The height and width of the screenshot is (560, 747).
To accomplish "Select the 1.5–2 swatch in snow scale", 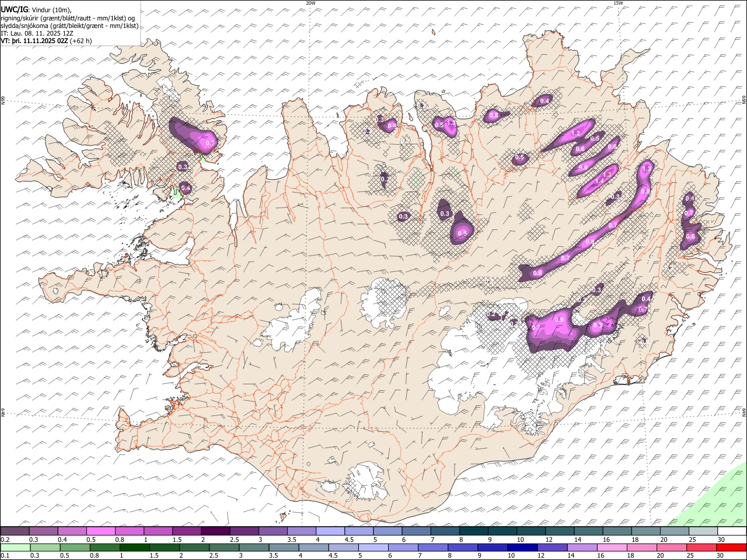I will (x=187, y=531).
